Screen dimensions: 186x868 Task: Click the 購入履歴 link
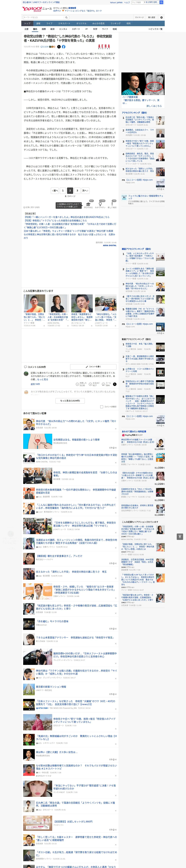152,18
